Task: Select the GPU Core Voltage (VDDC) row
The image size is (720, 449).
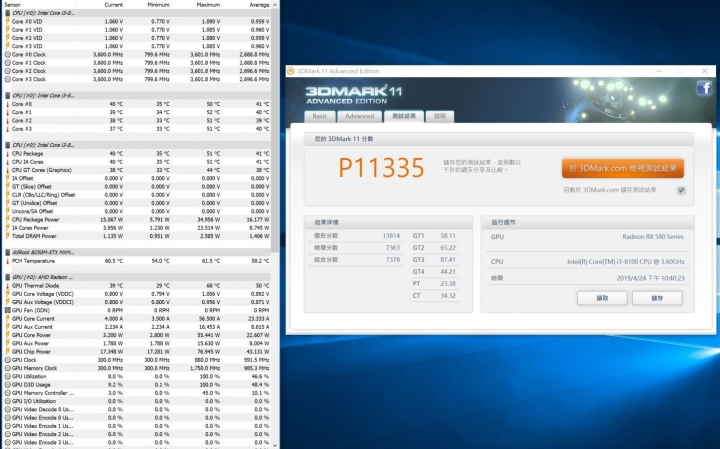Action: [x=137, y=294]
